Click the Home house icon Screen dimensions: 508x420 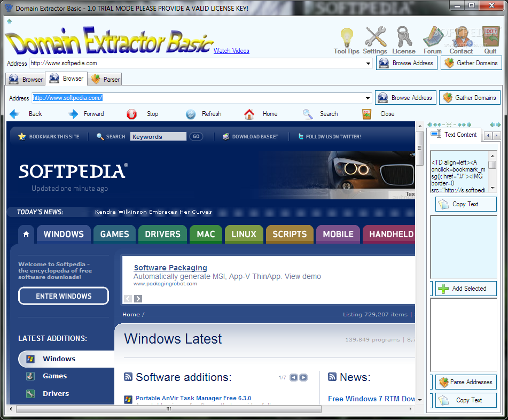[x=249, y=114]
